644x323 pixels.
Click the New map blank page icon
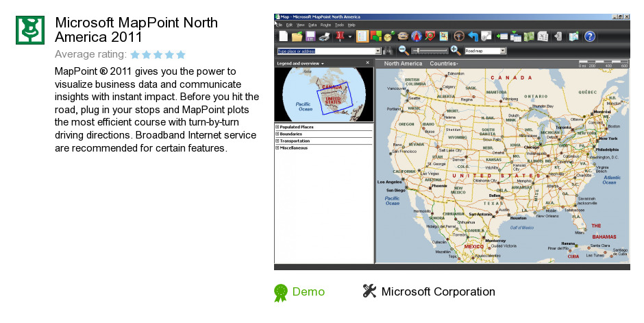click(x=284, y=36)
